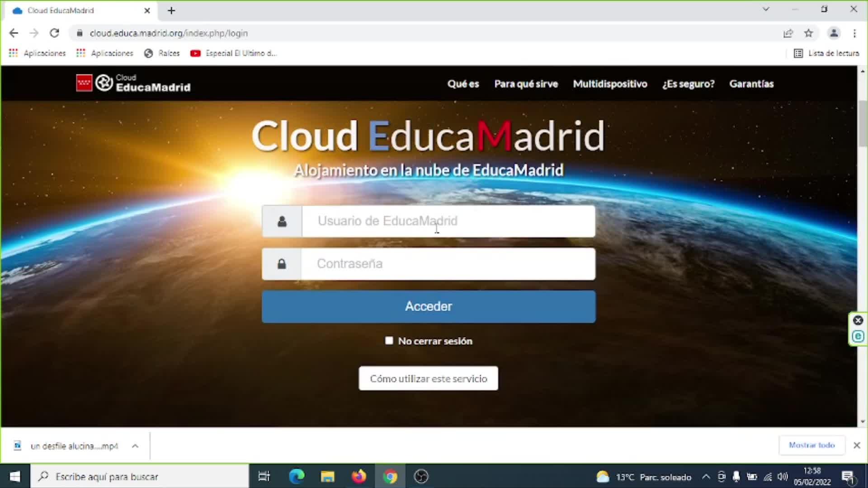868x488 pixels.
Task: Click the side widget green icon
Action: (858, 336)
